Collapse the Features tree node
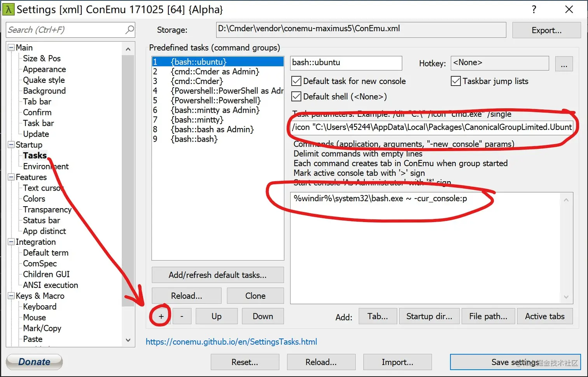Screen dimensions: 588x377 pos(11,177)
